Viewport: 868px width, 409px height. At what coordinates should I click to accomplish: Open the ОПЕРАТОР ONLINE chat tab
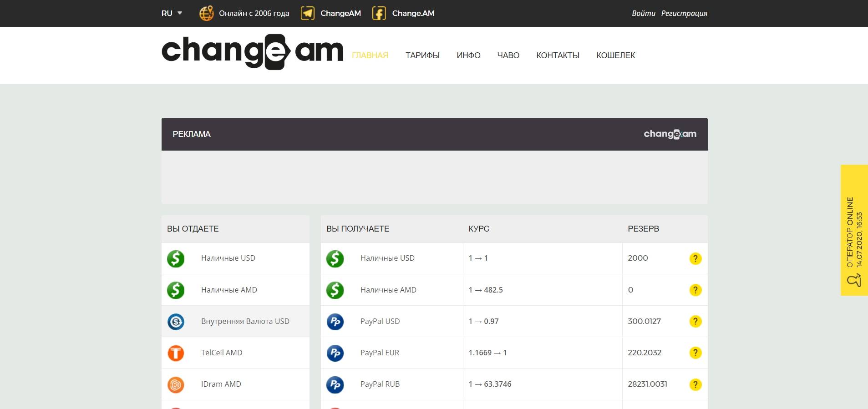coord(854,230)
